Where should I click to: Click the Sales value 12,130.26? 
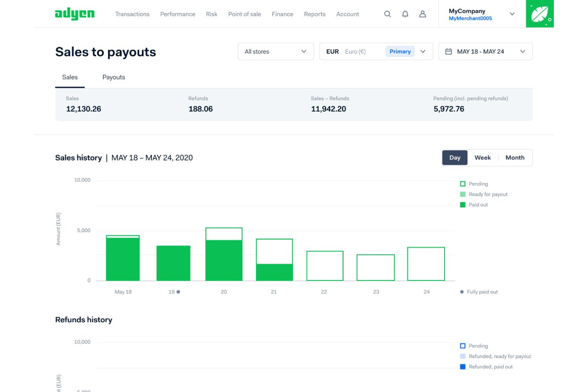[83, 109]
